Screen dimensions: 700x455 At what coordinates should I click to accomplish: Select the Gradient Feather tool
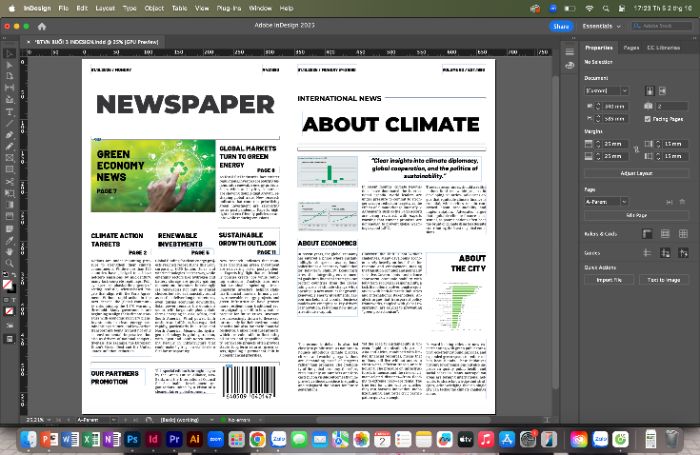(x=9, y=217)
